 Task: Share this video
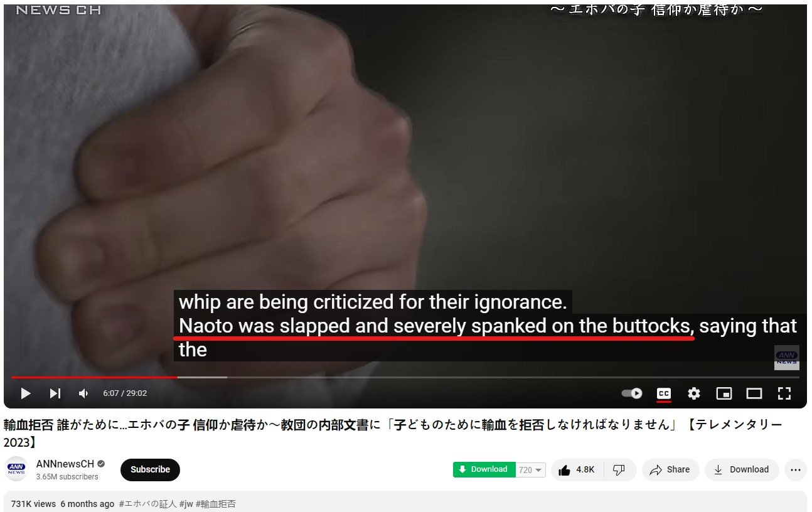pyautogui.click(x=670, y=470)
